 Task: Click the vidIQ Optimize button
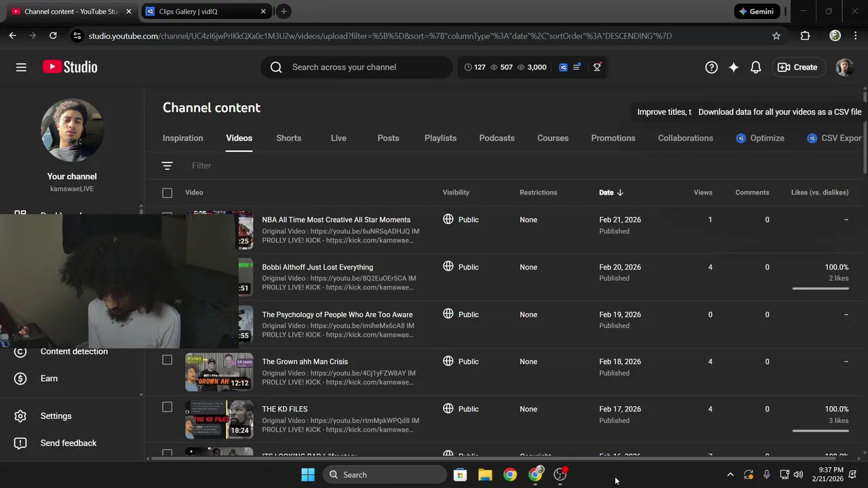760,138
